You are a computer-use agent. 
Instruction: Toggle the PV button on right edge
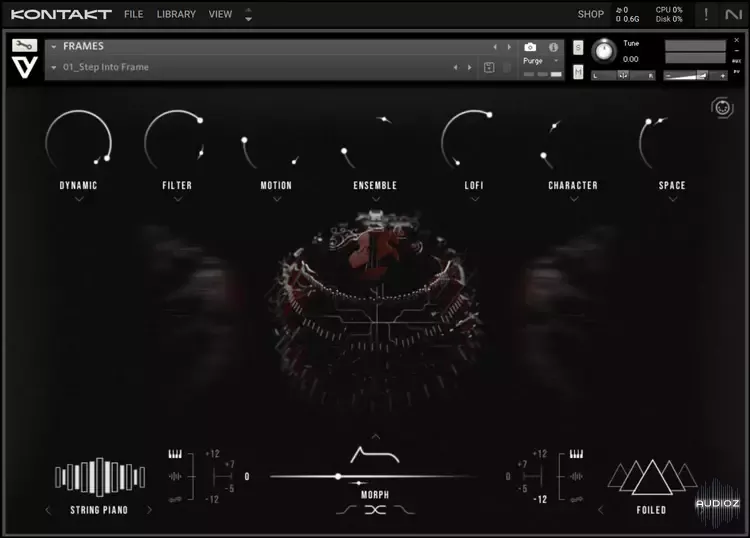[x=737, y=71]
